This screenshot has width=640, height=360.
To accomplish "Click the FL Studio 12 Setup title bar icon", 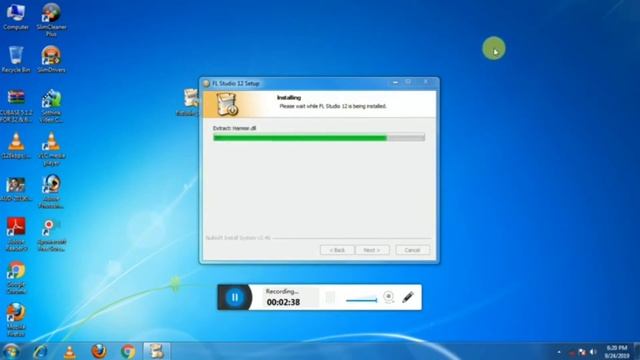I will click(x=206, y=83).
